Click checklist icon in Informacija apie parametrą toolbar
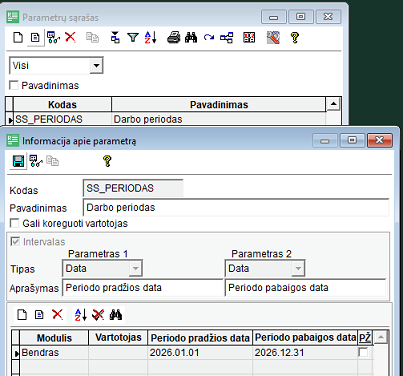This screenshot has height=376, width=403. 36,161
